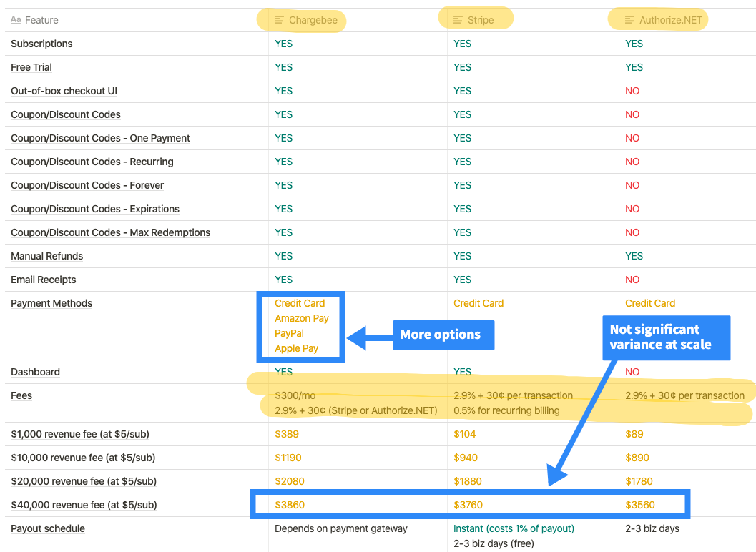Open Coupon/Discount Codes - Recurring row
The height and width of the screenshot is (552, 756).
92,162
